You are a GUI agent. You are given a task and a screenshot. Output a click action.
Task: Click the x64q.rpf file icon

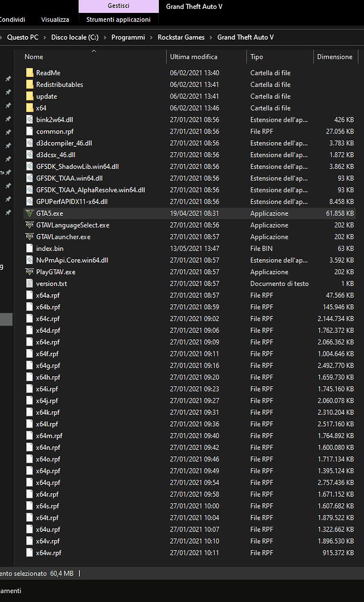point(29,483)
